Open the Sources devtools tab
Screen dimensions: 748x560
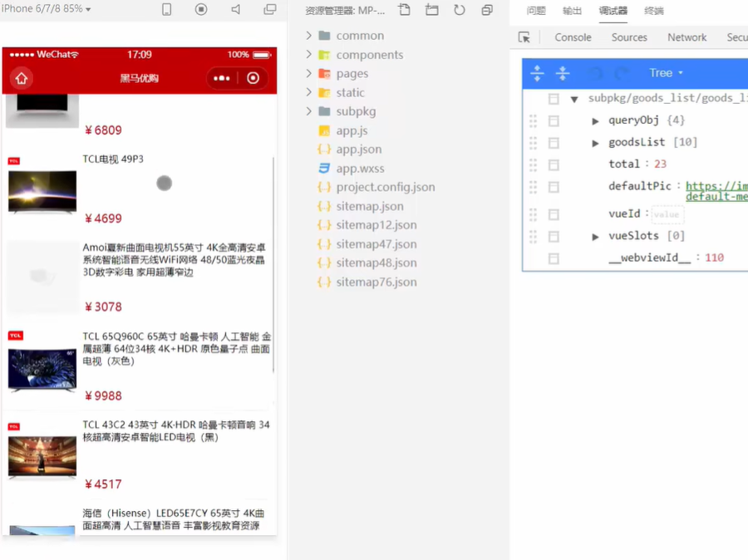pos(629,37)
